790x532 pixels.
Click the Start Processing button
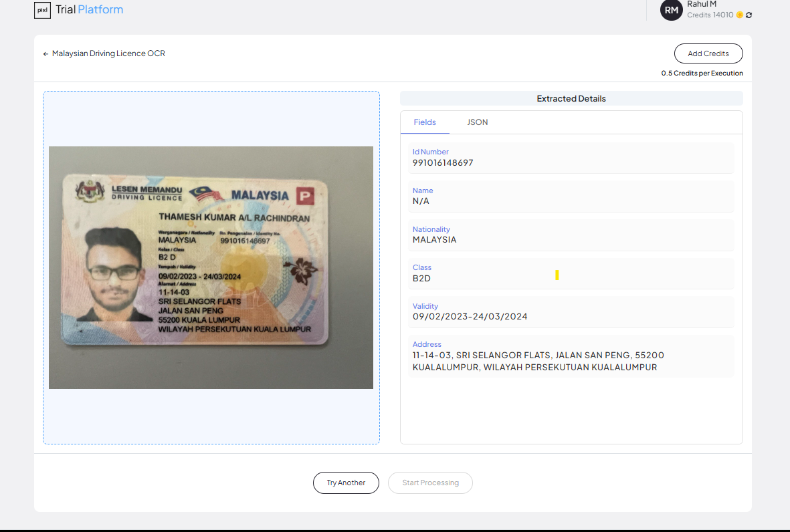coord(430,483)
